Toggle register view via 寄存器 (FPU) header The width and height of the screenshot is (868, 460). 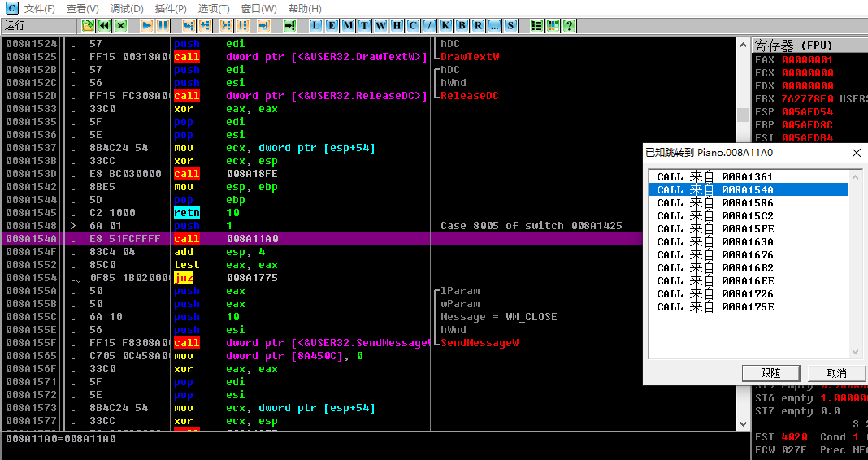809,46
